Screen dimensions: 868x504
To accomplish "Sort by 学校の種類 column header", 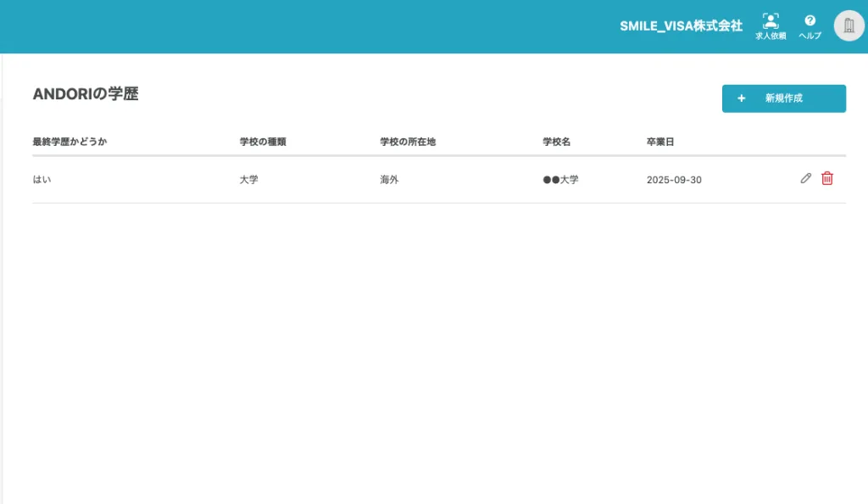I will click(x=263, y=142).
